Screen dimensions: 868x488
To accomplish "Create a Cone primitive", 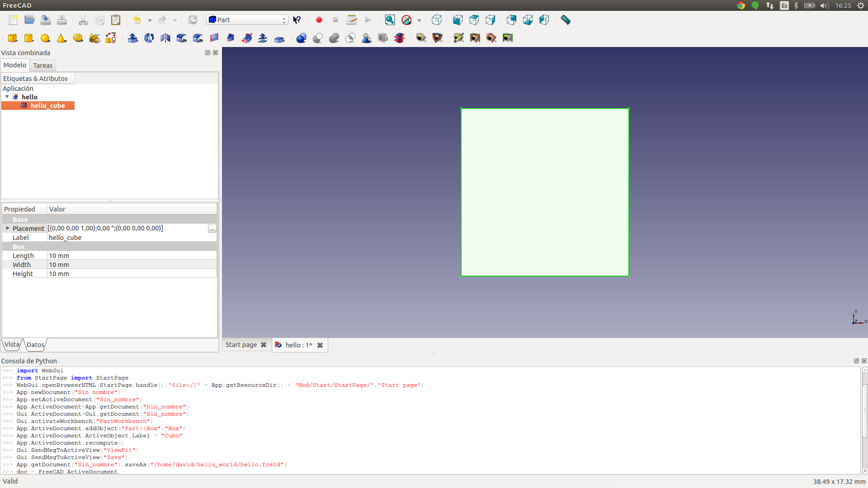I will (61, 38).
